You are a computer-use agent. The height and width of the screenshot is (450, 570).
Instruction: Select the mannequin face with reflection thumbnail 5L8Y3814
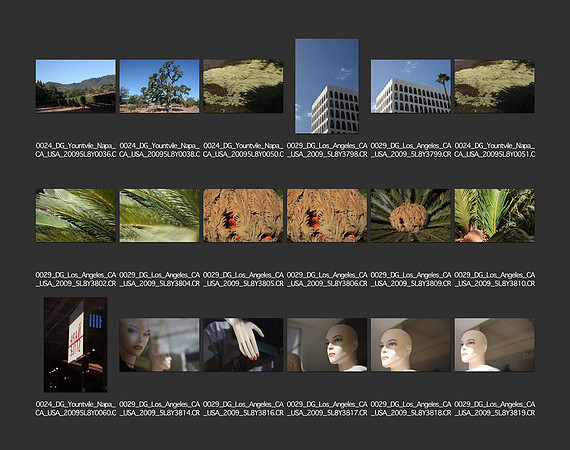pyautogui.click(x=159, y=345)
